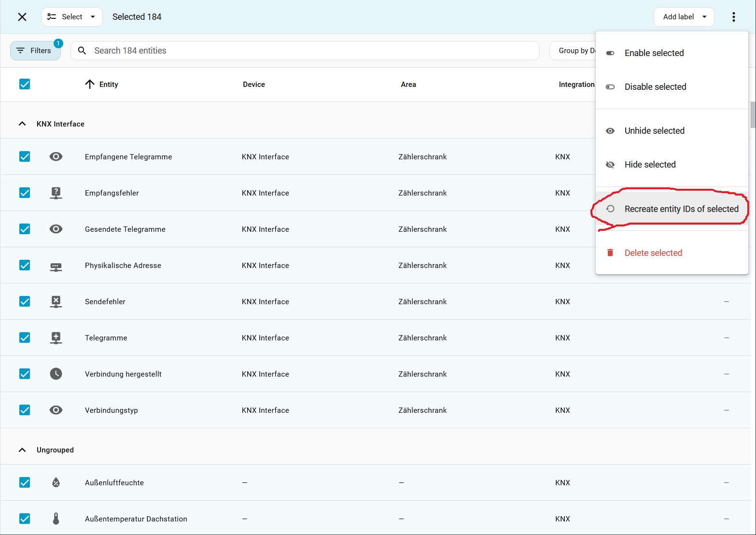Viewport: 756px width, 535px height.
Task: Choose Unhide selected from the menu
Action: pos(672,131)
